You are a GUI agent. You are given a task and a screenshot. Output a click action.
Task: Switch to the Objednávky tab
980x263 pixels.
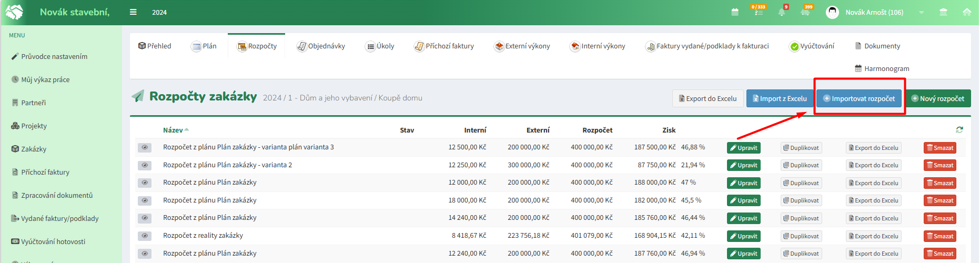click(321, 46)
